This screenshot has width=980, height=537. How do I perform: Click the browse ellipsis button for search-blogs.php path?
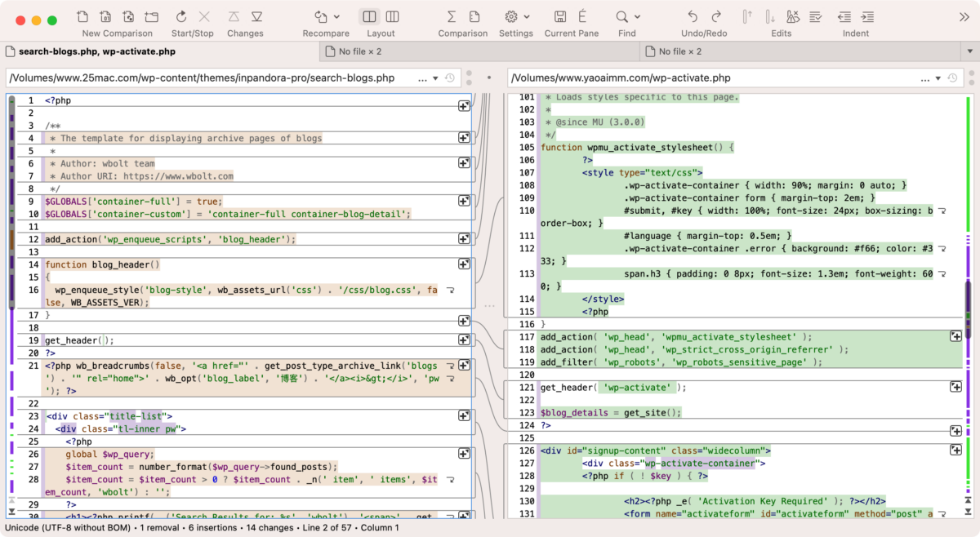click(x=422, y=78)
